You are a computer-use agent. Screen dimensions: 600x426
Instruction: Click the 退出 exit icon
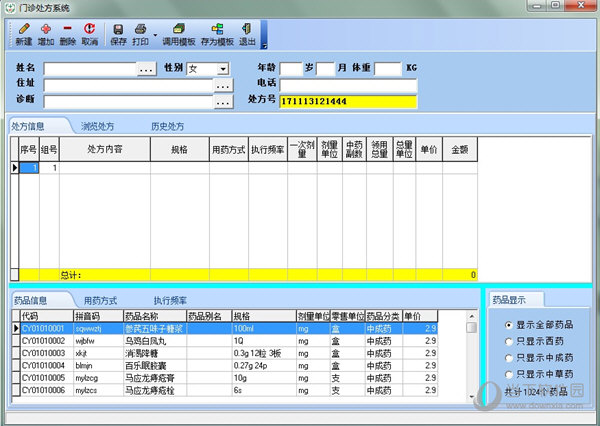click(x=247, y=29)
